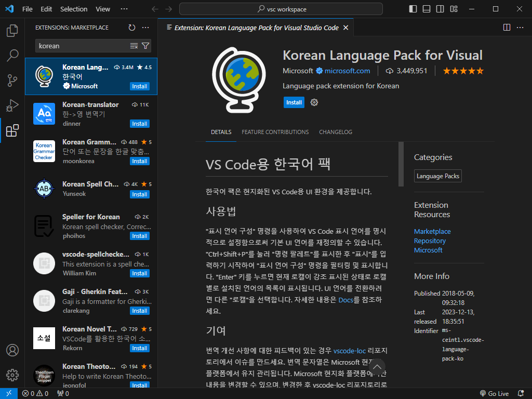The width and height of the screenshot is (532, 399).
Task: Open the filter extensions funnel menu
Action: [145, 46]
